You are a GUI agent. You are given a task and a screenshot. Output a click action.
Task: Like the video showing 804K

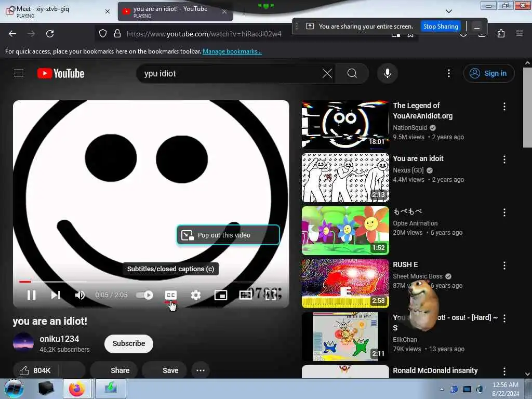click(35, 370)
